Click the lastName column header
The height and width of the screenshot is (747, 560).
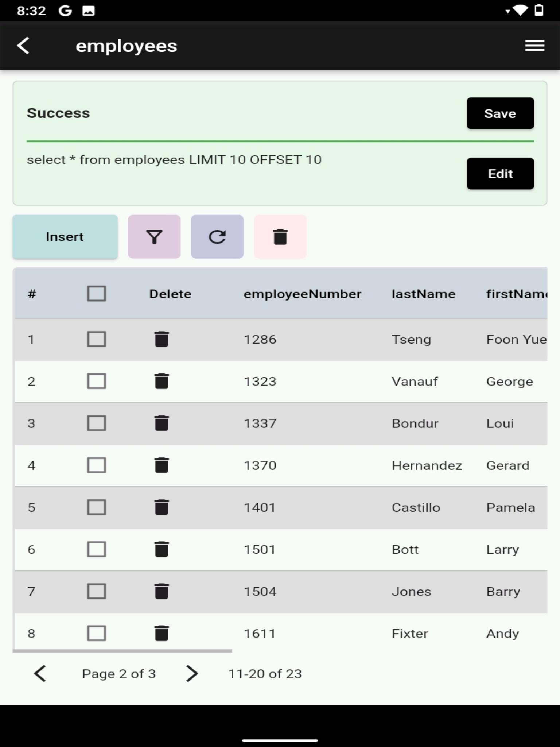[x=423, y=294]
